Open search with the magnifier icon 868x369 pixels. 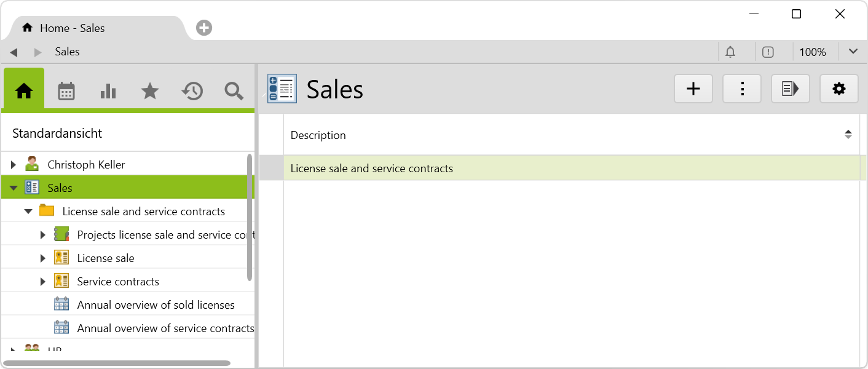pos(234,91)
